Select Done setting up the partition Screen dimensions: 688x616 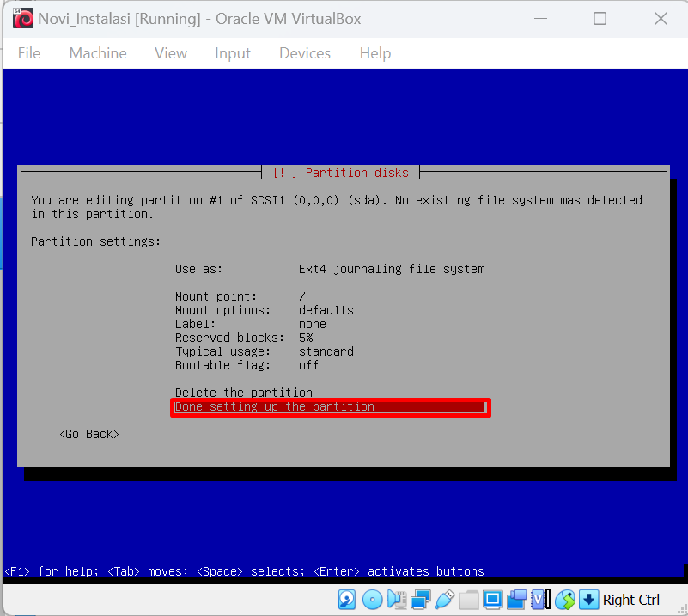click(331, 407)
